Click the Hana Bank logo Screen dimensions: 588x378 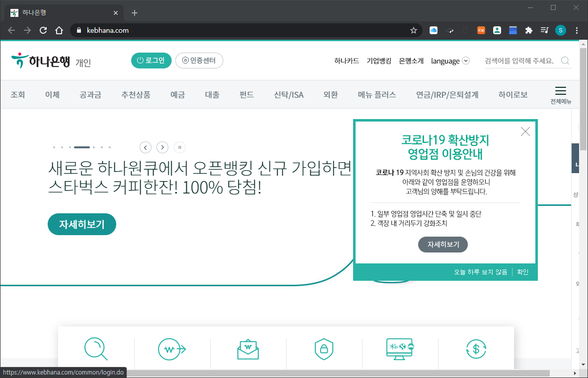(41, 61)
